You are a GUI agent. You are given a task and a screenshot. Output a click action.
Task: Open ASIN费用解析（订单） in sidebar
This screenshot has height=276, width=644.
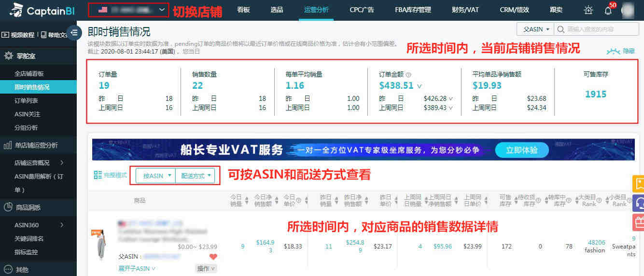click(x=39, y=183)
